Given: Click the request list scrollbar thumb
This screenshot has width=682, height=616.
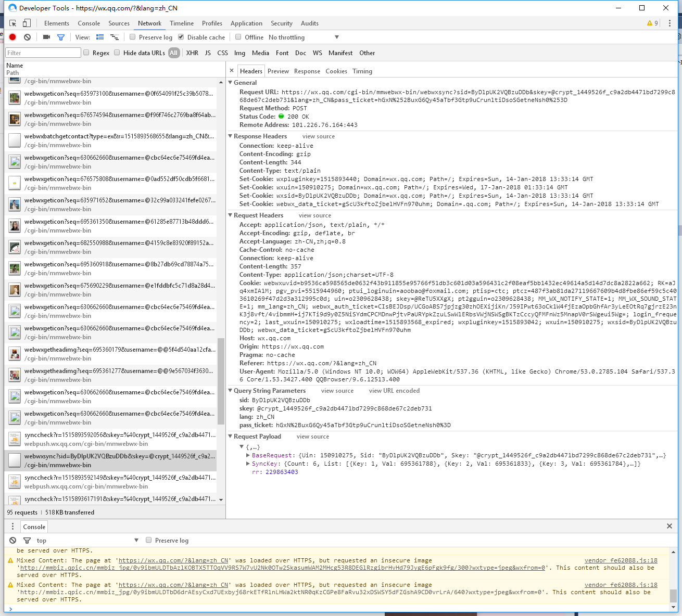Looking at the screenshot, I should 221,382.
